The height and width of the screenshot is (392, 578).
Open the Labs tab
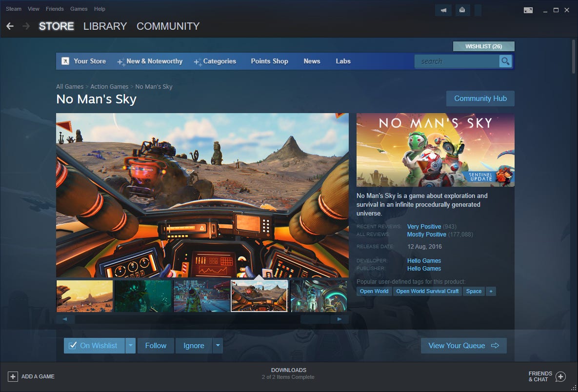pyautogui.click(x=343, y=61)
